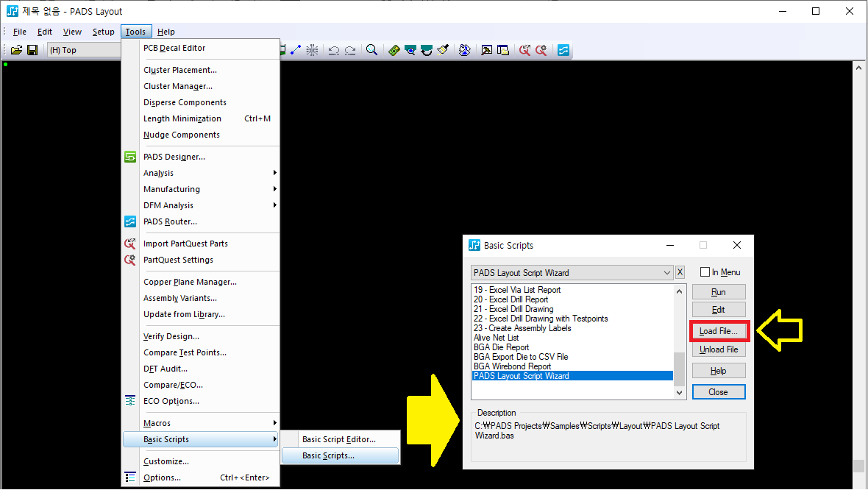Click the Load File... button
Viewport: 868px width, 490px height.
719,331
